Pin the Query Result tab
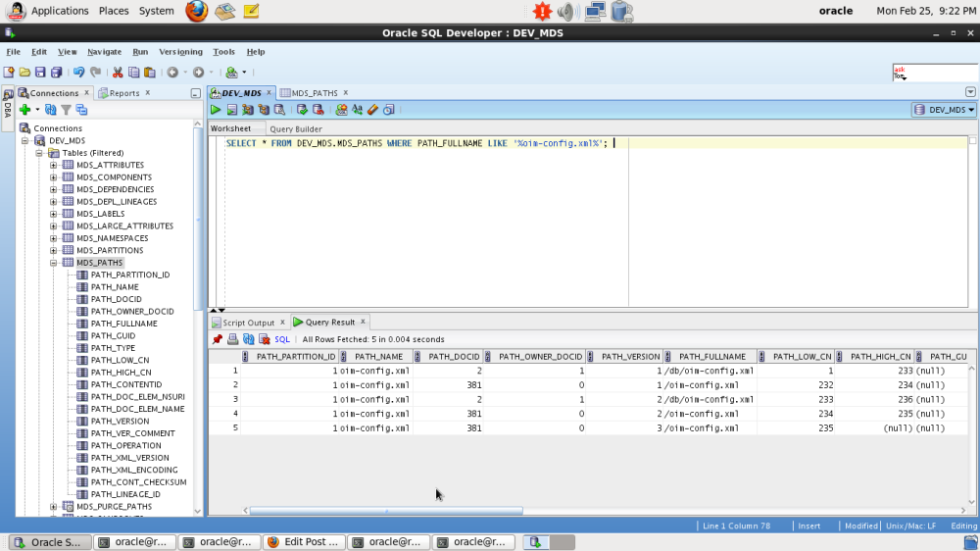The height and width of the screenshot is (551, 980). pos(217,339)
